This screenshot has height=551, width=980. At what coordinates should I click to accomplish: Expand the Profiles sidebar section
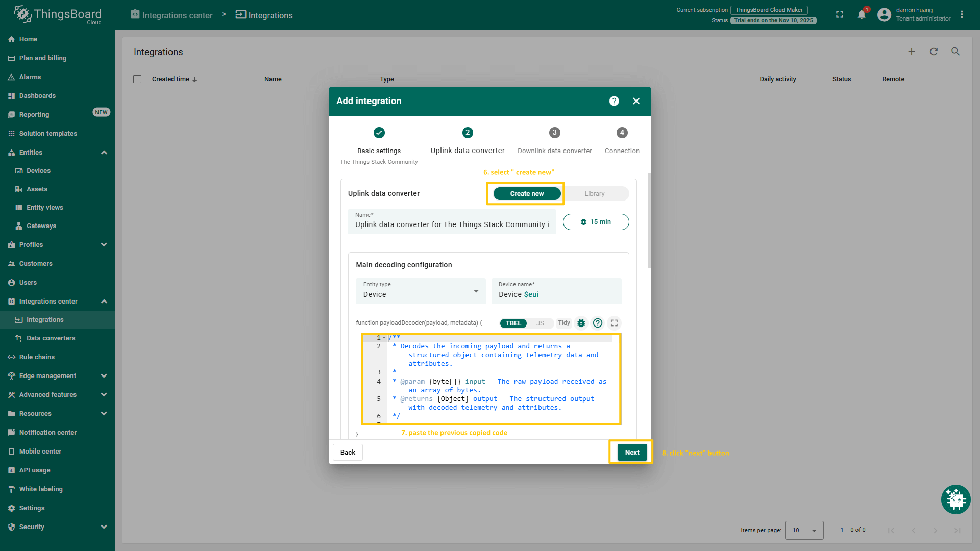coord(104,245)
